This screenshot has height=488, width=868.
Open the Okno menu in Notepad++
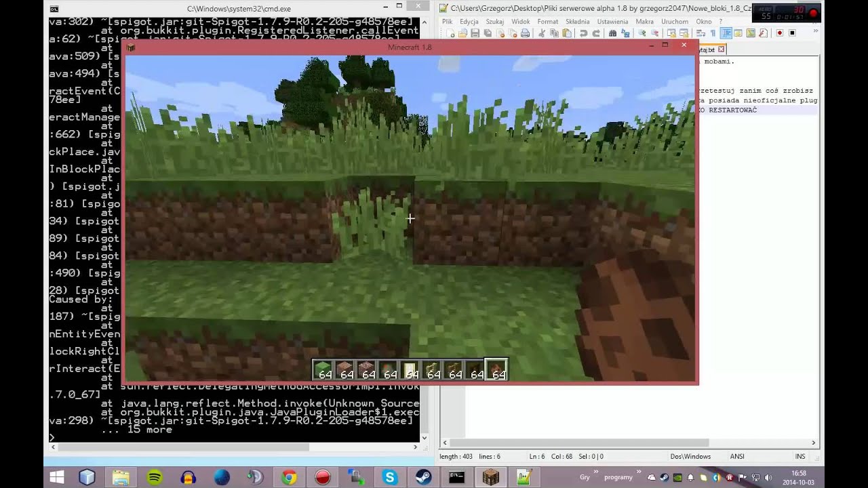(x=704, y=22)
